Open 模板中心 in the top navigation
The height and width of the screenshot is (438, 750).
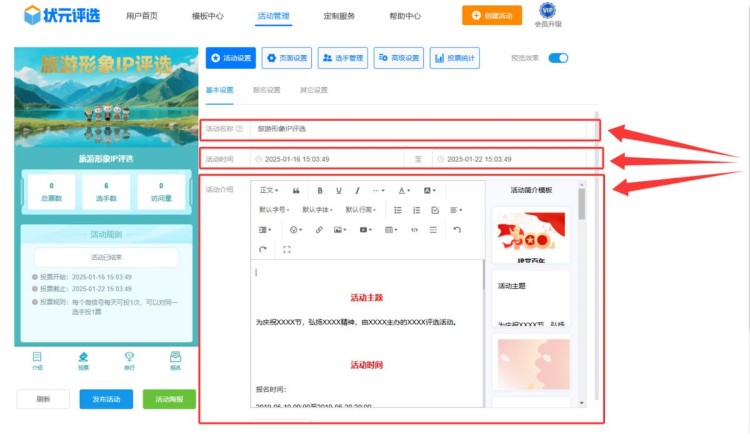[207, 16]
